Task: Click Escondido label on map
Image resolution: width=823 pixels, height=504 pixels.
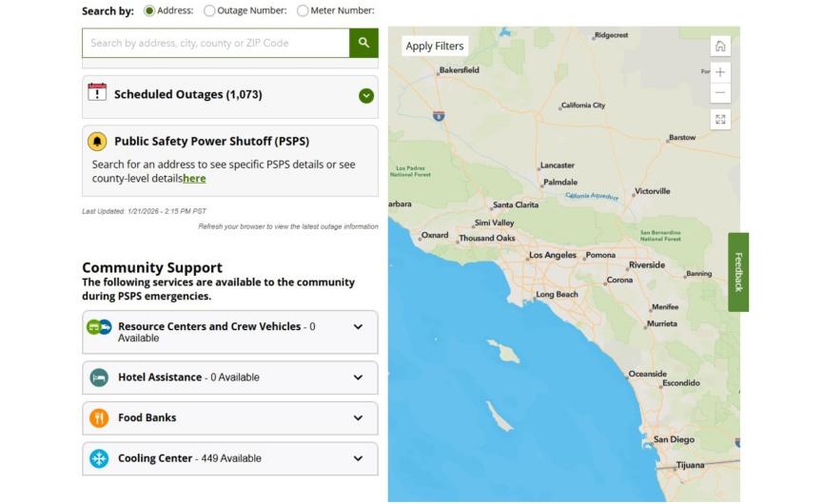Action: pyautogui.click(x=681, y=383)
